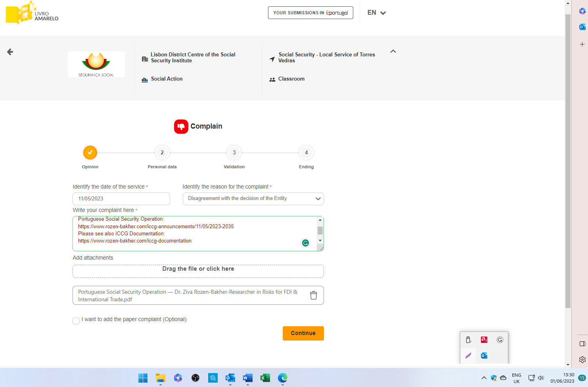
Task: Add a sidebar app with plus icon
Action: 582,44
